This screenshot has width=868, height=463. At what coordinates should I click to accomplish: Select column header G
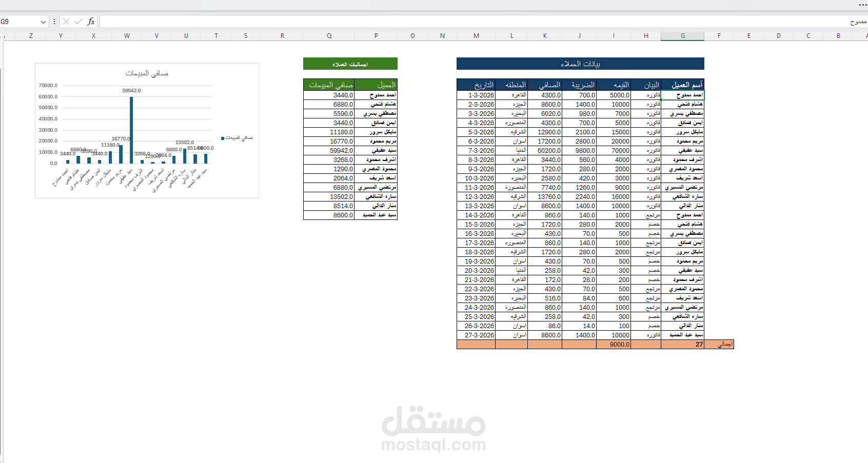[682, 36]
